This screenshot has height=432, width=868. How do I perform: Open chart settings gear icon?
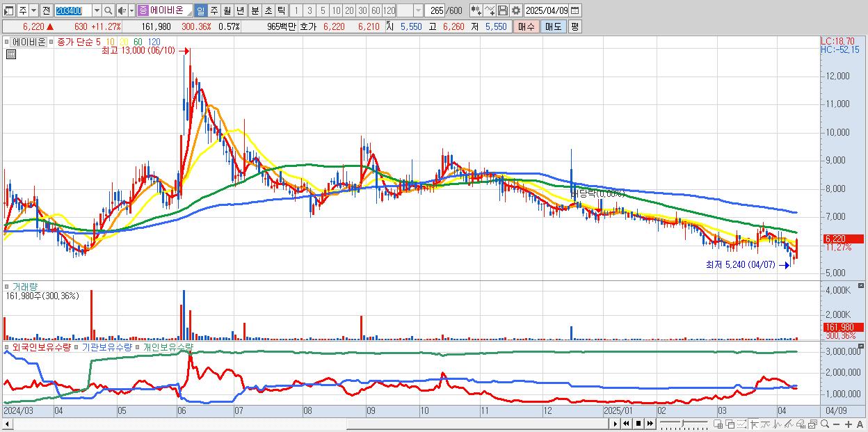coord(515,10)
